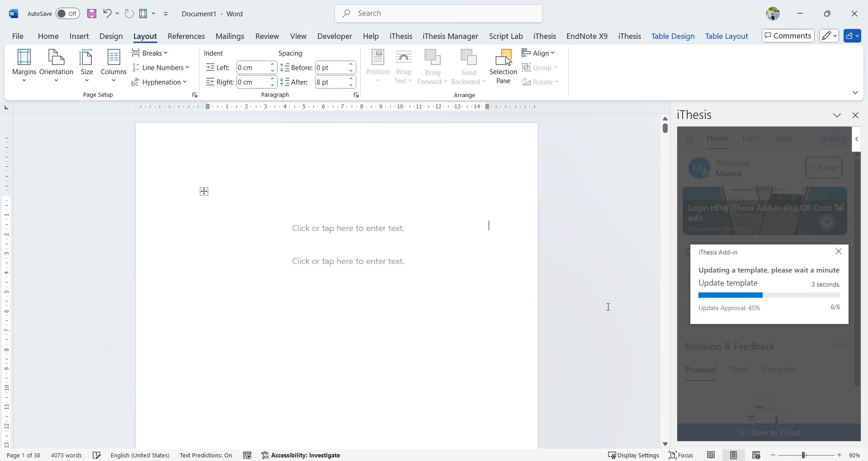
Task: Switch to Read Mode view
Action: point(711,455)
